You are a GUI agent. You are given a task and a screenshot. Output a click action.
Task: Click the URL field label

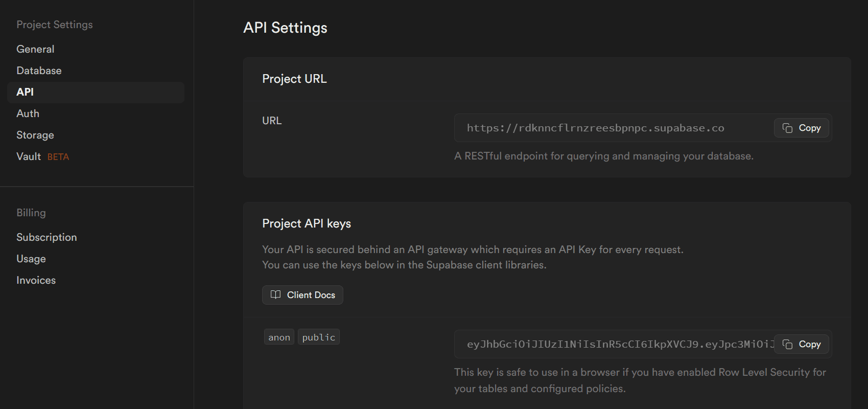point(272,121)
